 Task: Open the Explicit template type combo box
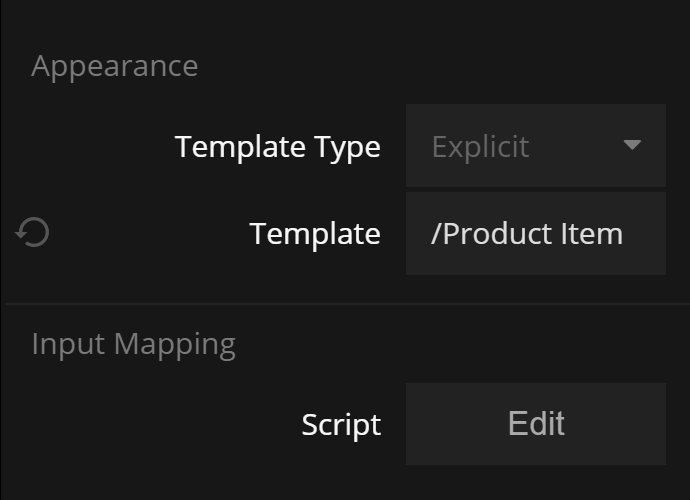click(535, 146)
